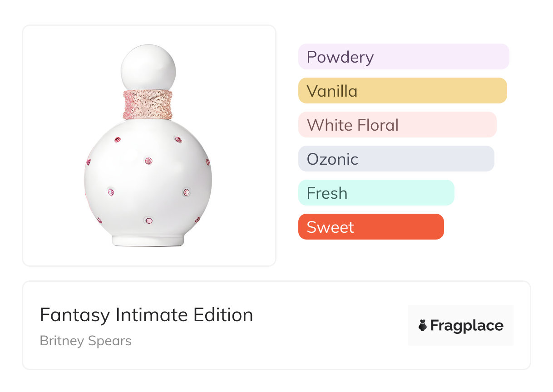Click the Britney Spears brand name
The height and width of the screenshot is (392, 553).
click(85, 341)
